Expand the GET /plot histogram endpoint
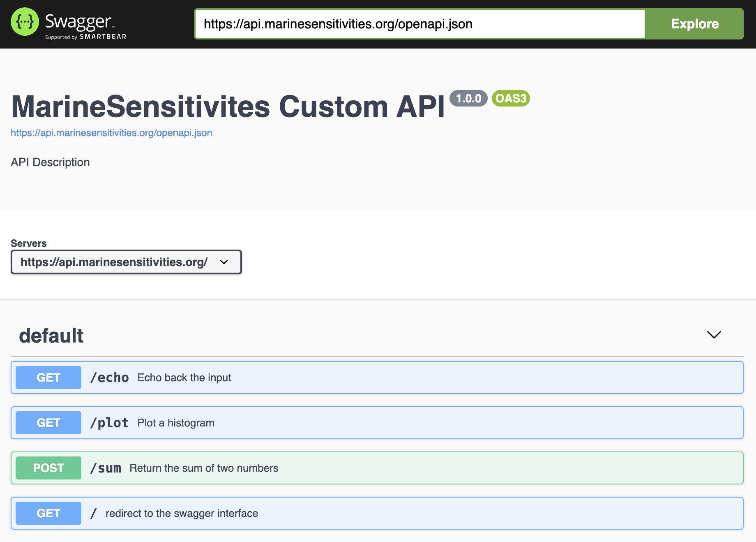This screenshot has width=756, height=542. pyautogui.click(x=370, y=422)
